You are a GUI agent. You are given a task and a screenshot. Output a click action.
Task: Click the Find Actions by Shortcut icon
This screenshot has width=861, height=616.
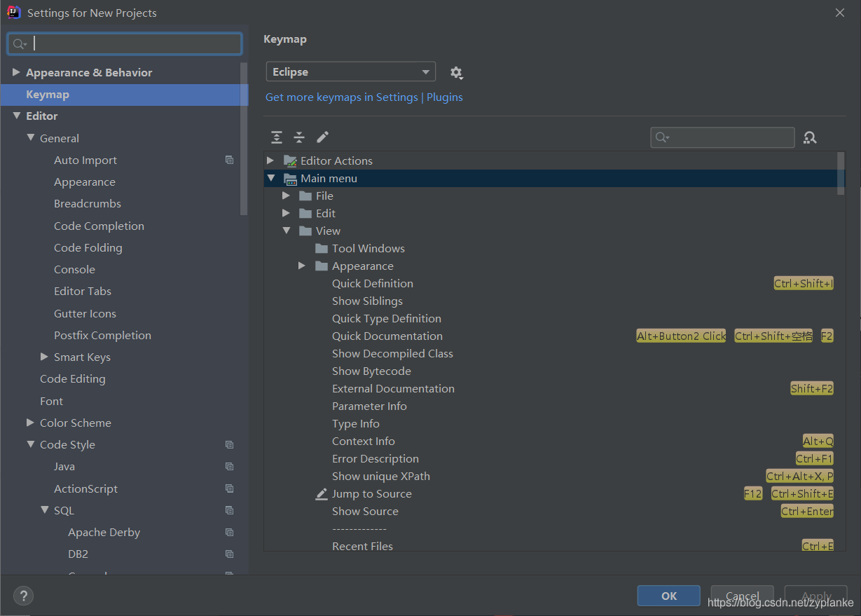click(x=810, y=137)
